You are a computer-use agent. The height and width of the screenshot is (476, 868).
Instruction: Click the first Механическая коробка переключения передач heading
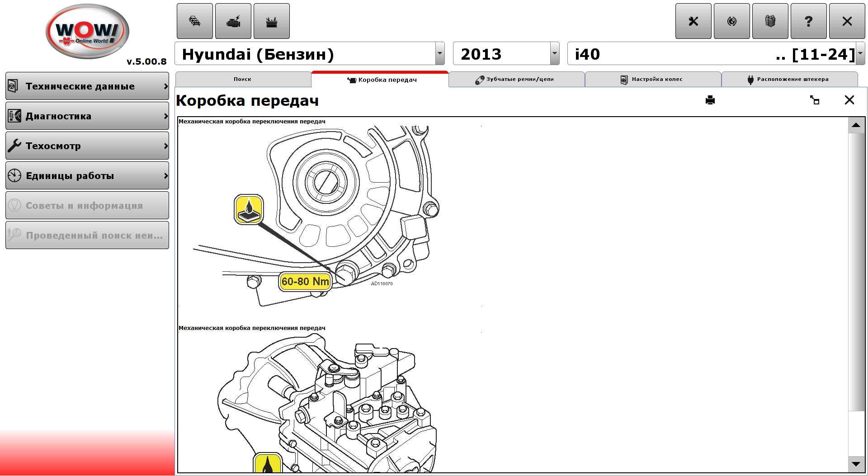[x=252, y=121]
